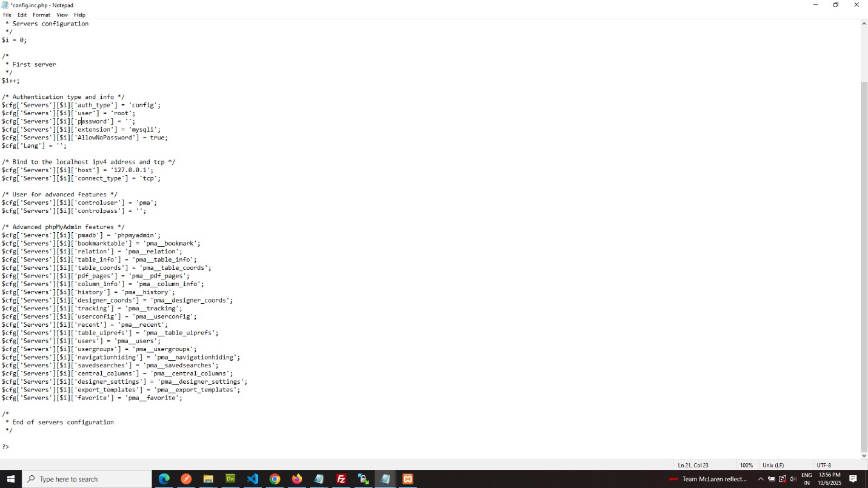This screenshot has height=488, width=868.
Task: Open Dreamweaver from the taskbar
Action: click(230, 479)
